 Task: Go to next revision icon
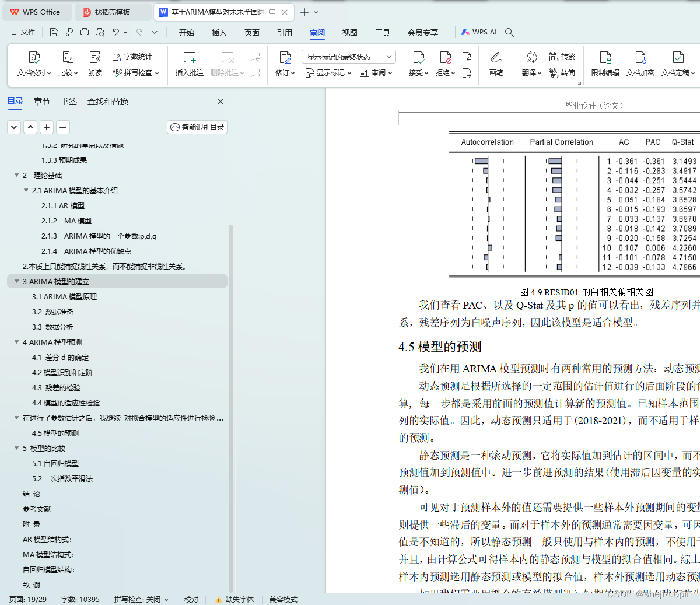point(467,73)
